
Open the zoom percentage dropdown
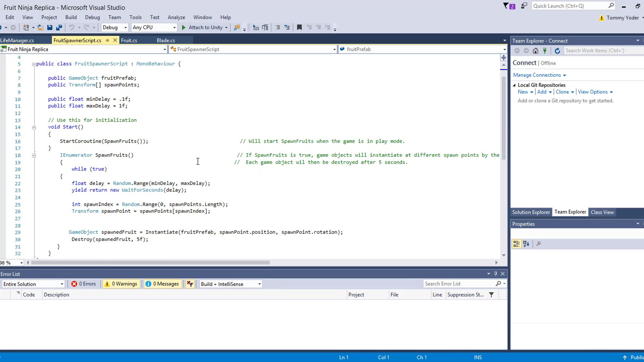click(22, 263)
